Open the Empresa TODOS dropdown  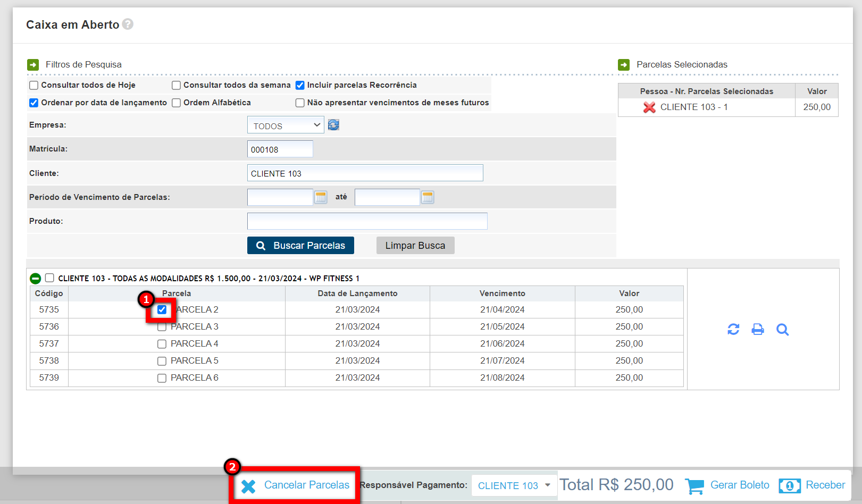coord(286,125)
